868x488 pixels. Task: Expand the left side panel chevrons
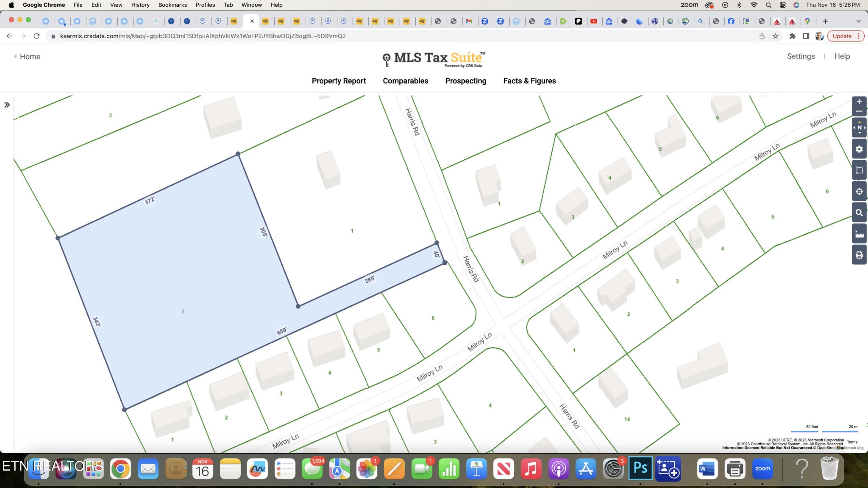[7, 105]
